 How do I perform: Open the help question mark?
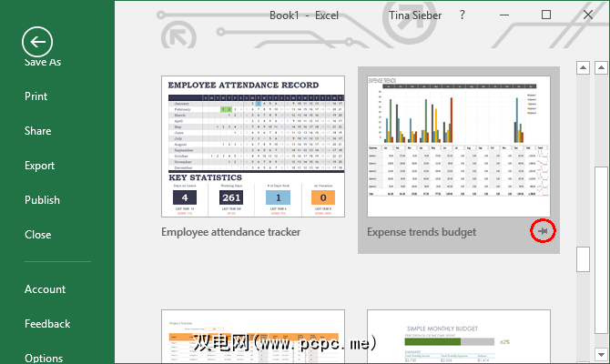click(x=462, y=15)
